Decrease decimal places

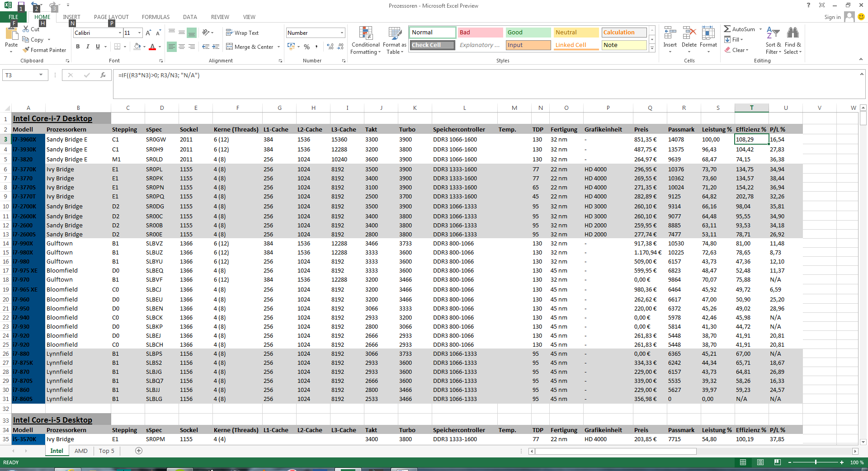pyautogui.click(x=340, y=47)
